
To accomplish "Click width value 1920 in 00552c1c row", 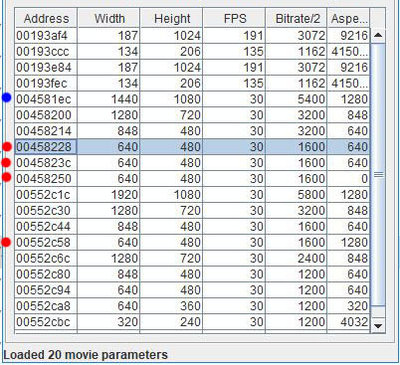I will [x=109, y=195].
